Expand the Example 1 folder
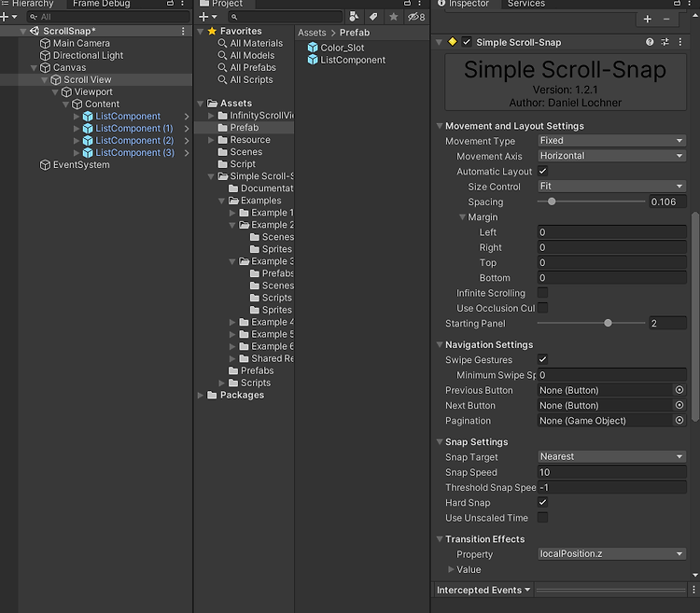 pyautogui.click(x=232, y=213)
